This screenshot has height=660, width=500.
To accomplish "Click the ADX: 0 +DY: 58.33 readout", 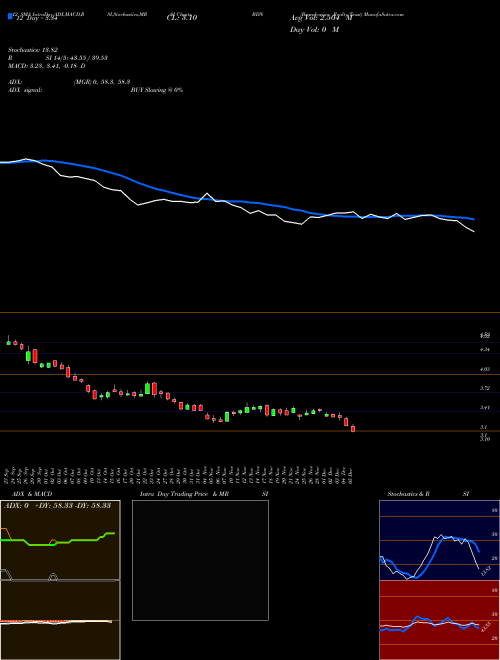I will 57,505.
